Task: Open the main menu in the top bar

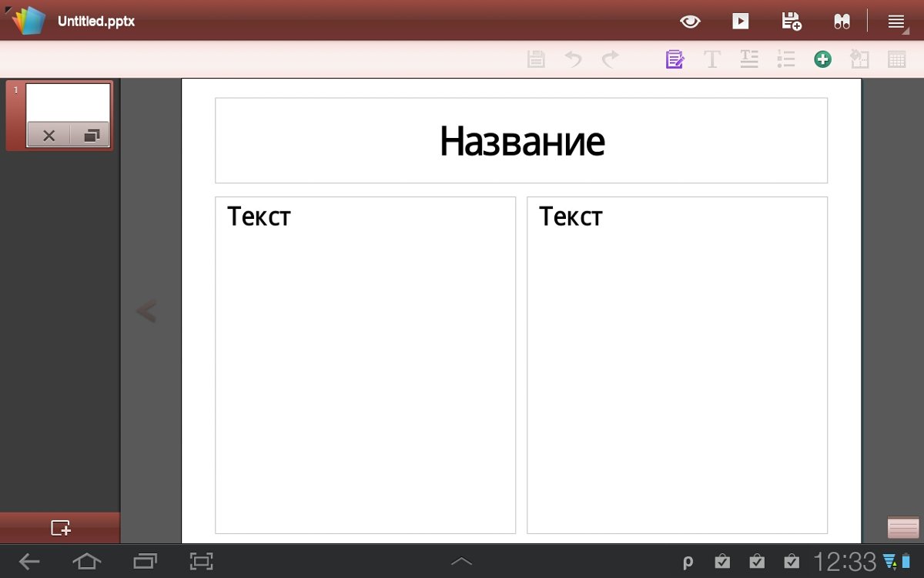Action: pyautogui.click(x=896, y=22)
